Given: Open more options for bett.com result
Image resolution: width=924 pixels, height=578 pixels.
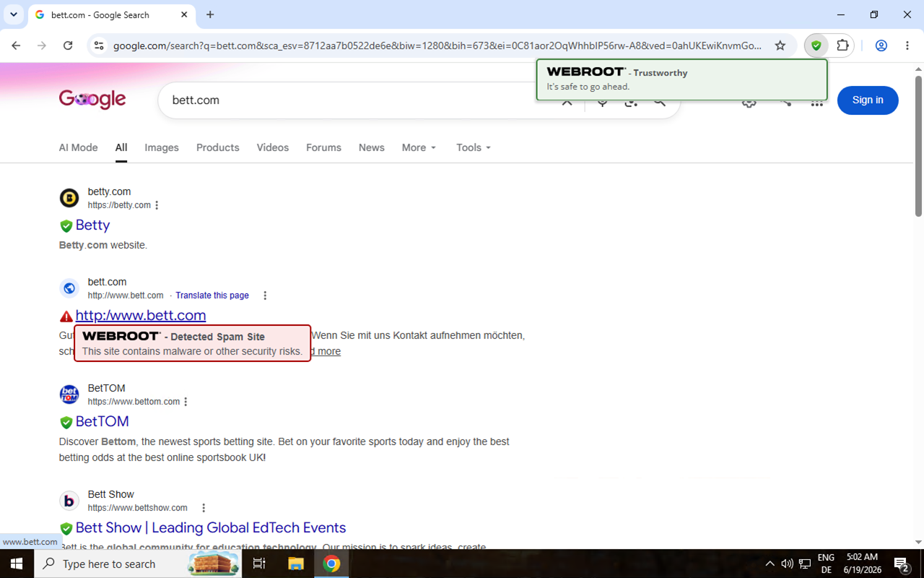Looking at the screenshot, I should [x=265, y=296].
